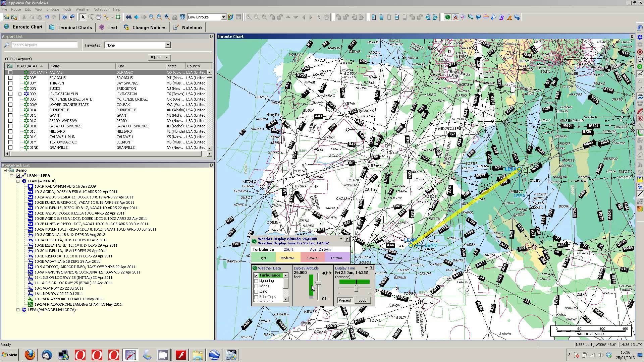Open the File menu

click(x=4, y=9)
